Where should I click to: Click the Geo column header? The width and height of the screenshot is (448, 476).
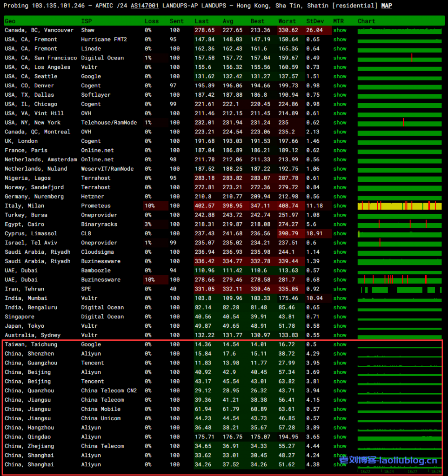(x=10, y=21)
